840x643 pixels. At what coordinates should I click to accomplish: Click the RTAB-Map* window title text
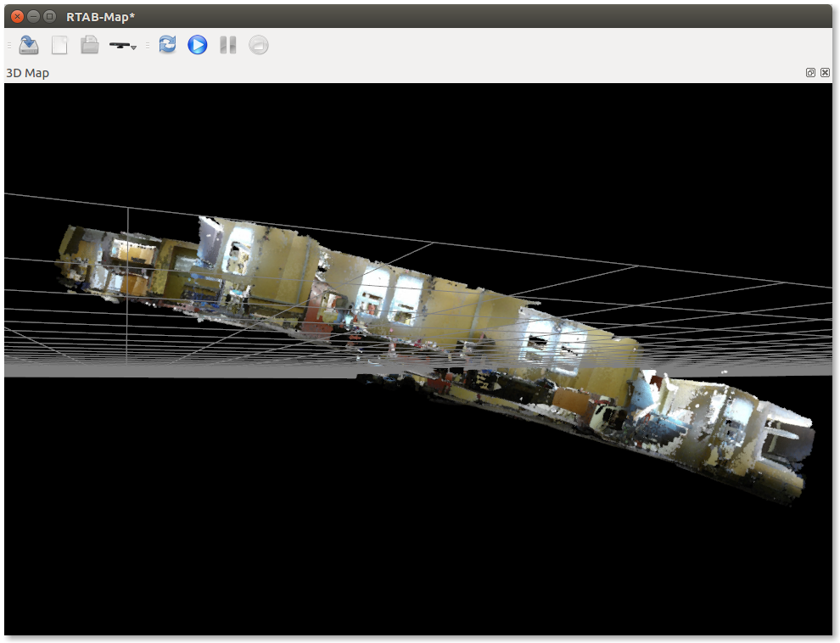click(x=100, y=17)
